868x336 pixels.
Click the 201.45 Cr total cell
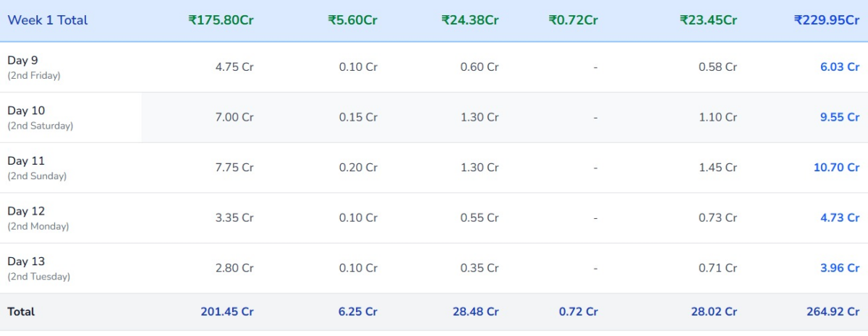(227, 312)
